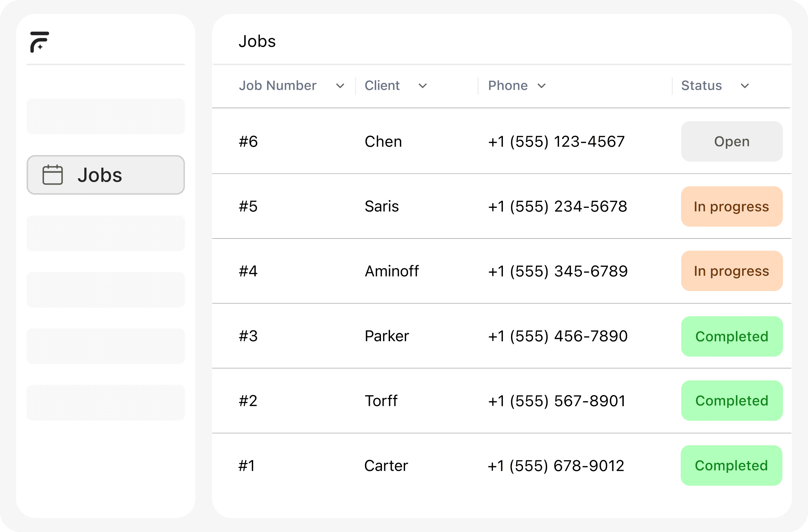Click the calendar icon beside Jobs
This screenshot has width=808, height=532.
click(53, 175)
